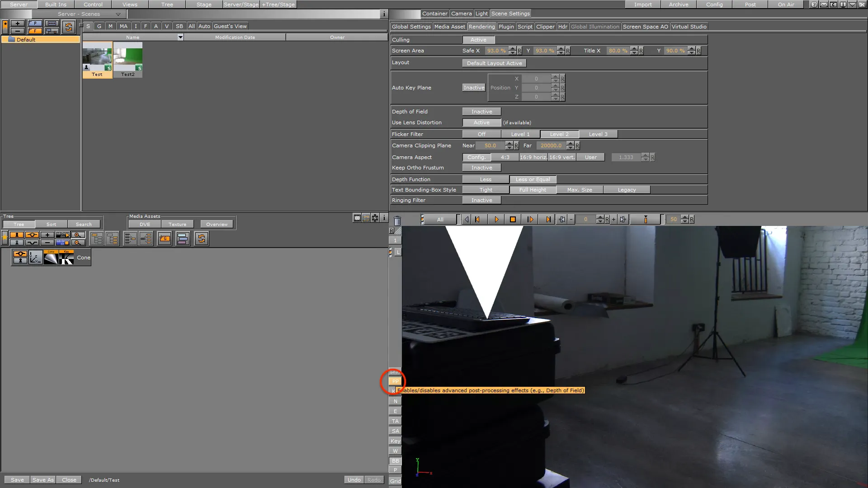
Task: Click the first dotted tree-structure icon
Action: [x=96, y=239]
